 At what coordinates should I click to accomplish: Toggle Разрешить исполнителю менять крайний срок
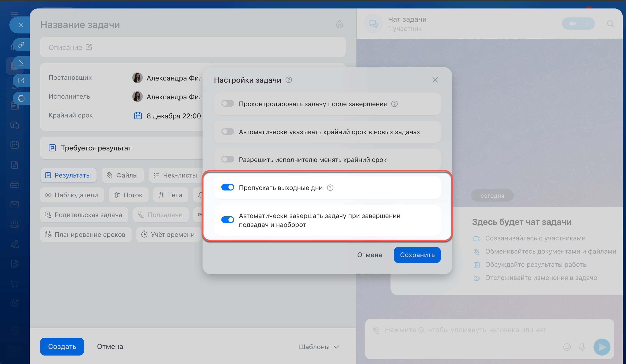(228, 159)
